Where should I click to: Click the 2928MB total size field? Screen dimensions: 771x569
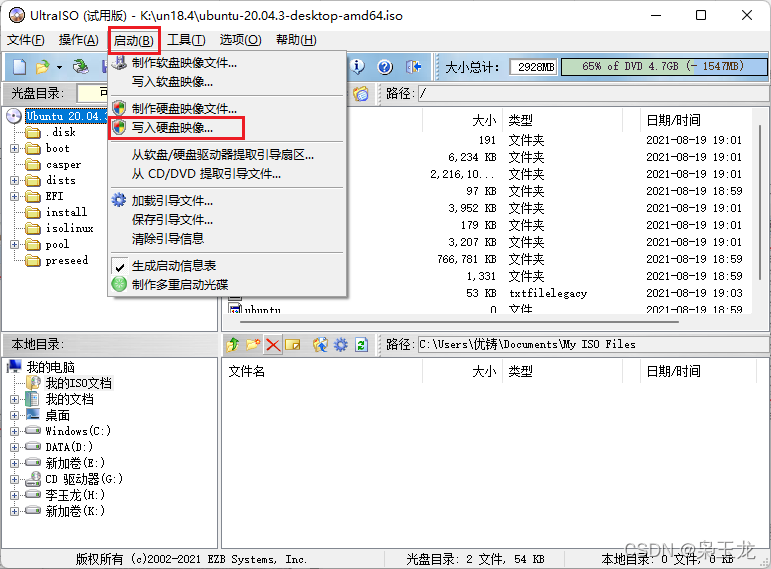pos(534,67)
